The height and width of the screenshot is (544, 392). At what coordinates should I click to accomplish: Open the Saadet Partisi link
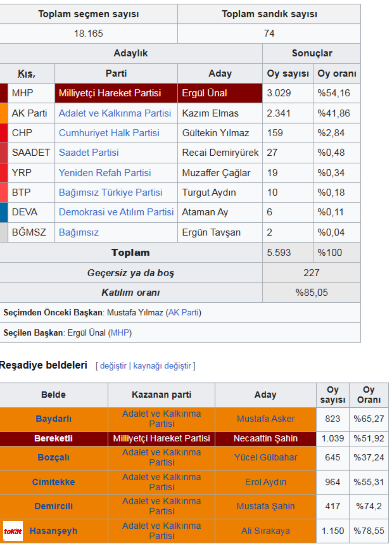(89, 152)
